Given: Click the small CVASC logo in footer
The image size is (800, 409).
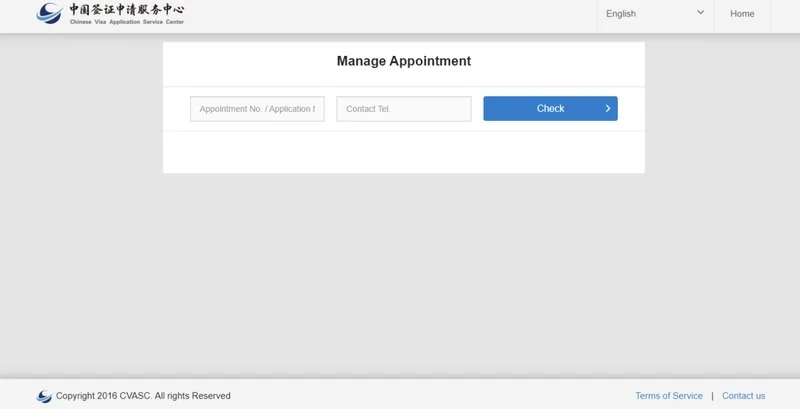Looking at the screenshot, I should click(x=44, y=396).
